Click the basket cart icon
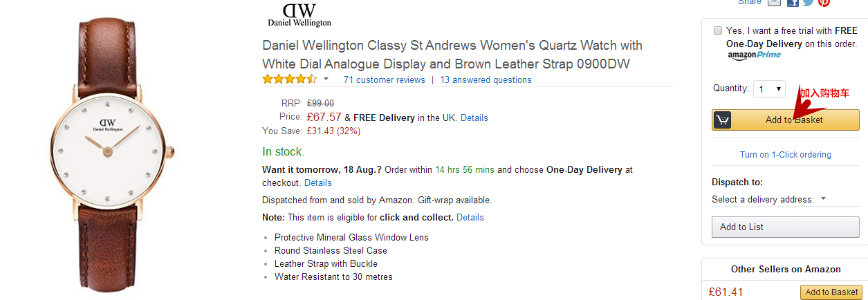The image size is (868, 300). coord(722,120)
